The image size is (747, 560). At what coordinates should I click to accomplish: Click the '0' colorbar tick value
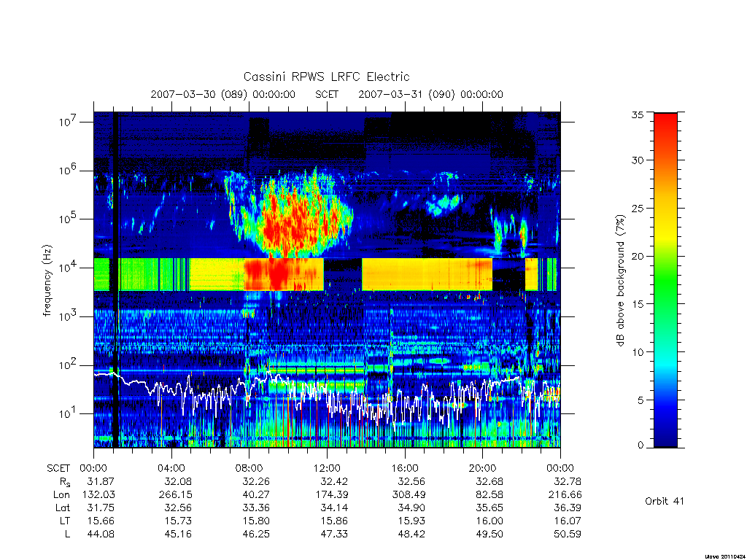(640, 446)
